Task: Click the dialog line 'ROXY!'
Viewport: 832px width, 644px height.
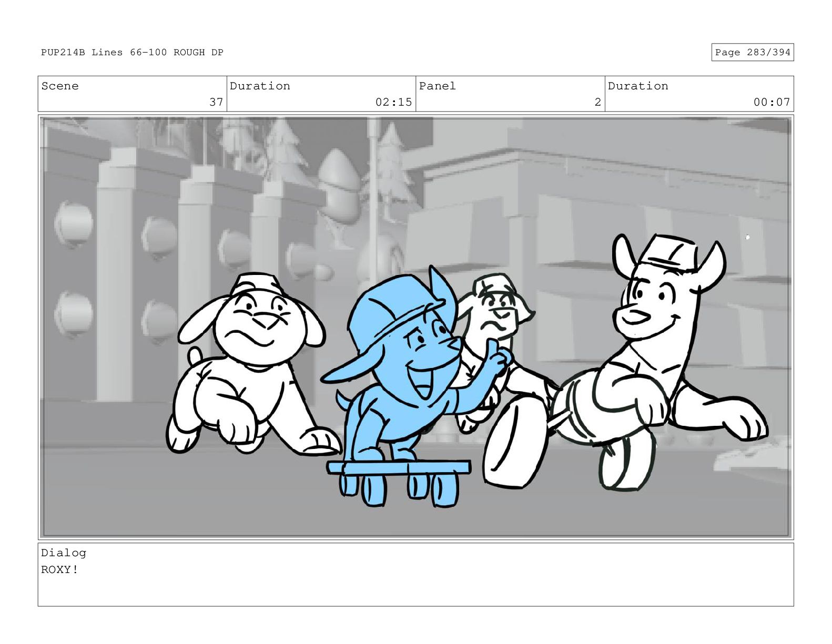Action: click(x=60, y=569)
